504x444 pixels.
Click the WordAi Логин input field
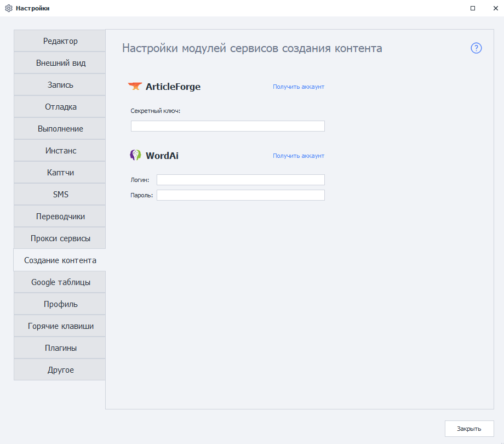click(240, 180)
